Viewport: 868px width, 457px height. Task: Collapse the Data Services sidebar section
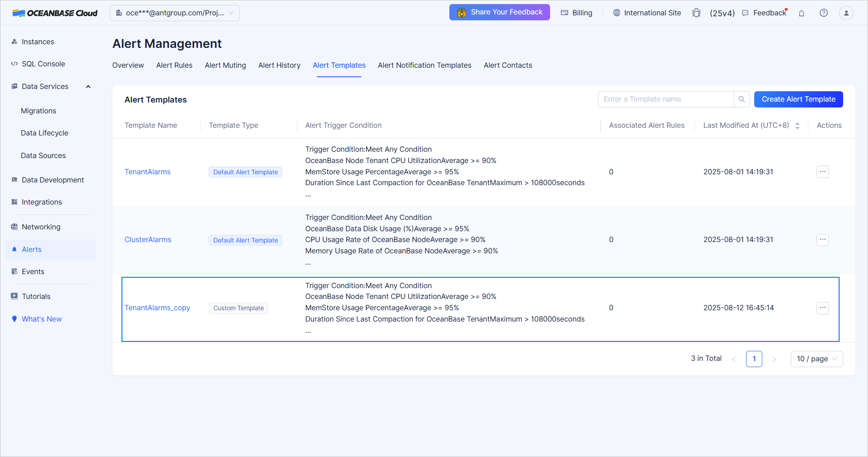pyautogui.click(x=89, y=87)
